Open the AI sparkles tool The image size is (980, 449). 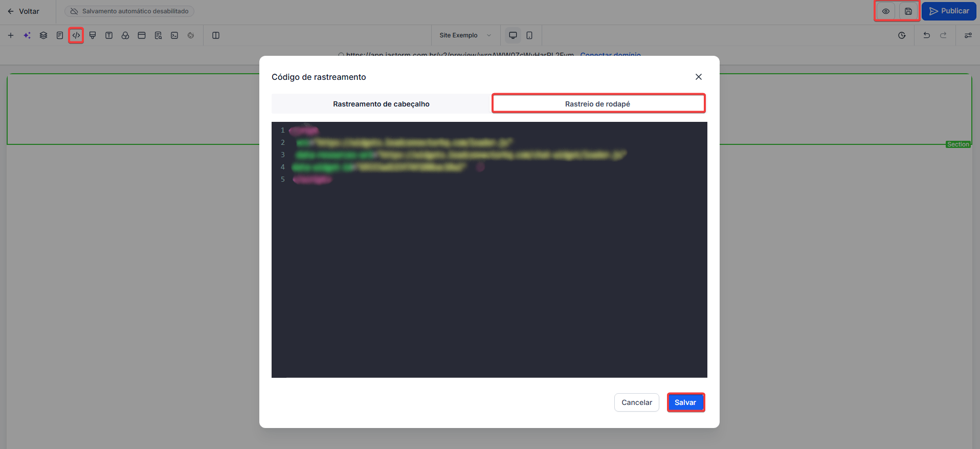[x=27, y=35]
